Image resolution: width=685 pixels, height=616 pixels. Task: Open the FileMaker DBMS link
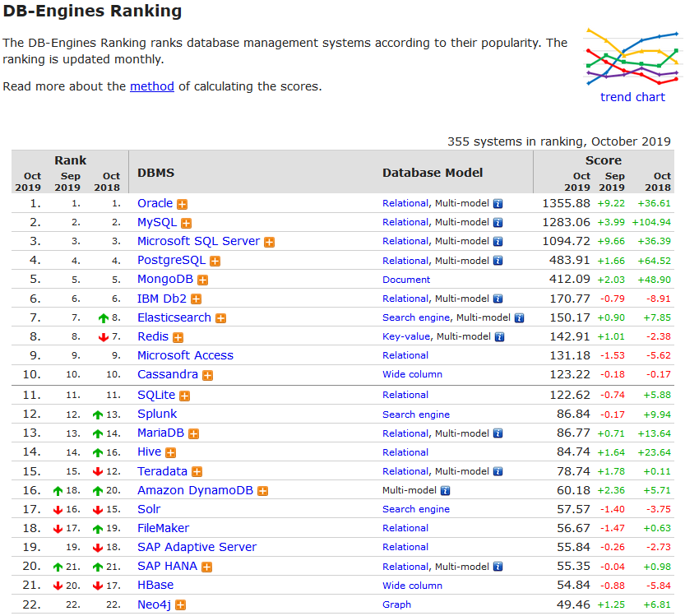click(x=164, y=528)
